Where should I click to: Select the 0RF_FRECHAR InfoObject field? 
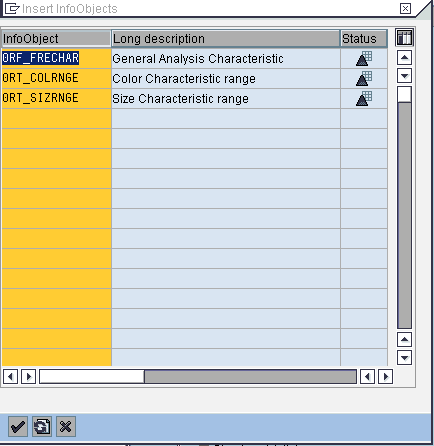56,58
